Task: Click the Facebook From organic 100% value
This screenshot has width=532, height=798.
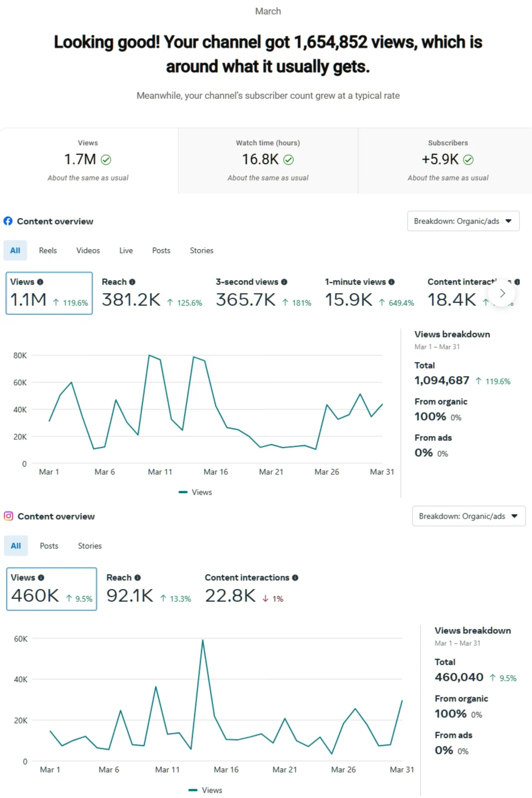Action: pyautogui.click(x=430, y=417)
